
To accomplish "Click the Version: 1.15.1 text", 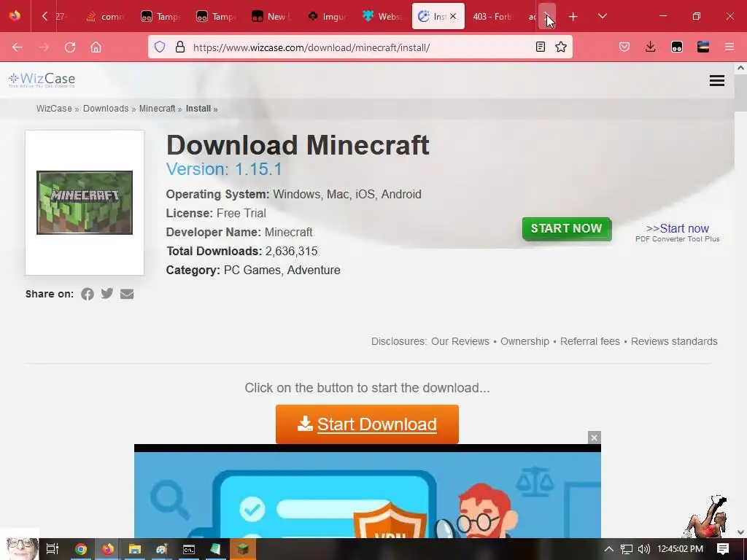I will pyautogui.click(x=224, y=169).
